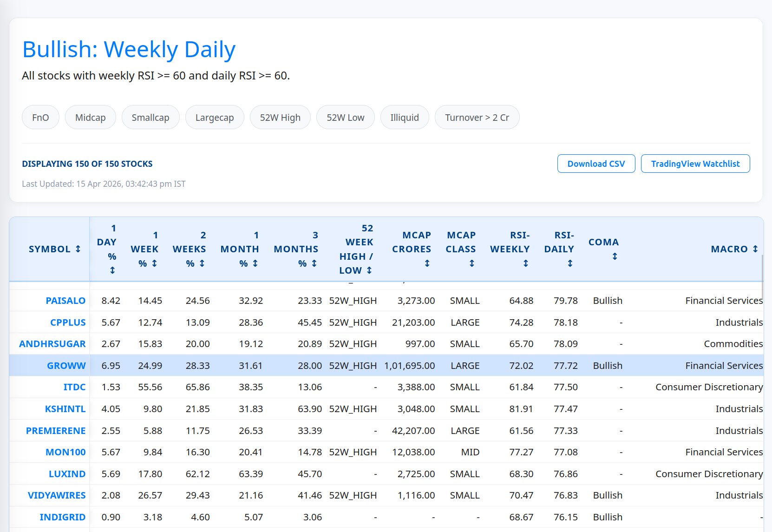Toggle the Illiquid filter chip

[x=405, y=117]
